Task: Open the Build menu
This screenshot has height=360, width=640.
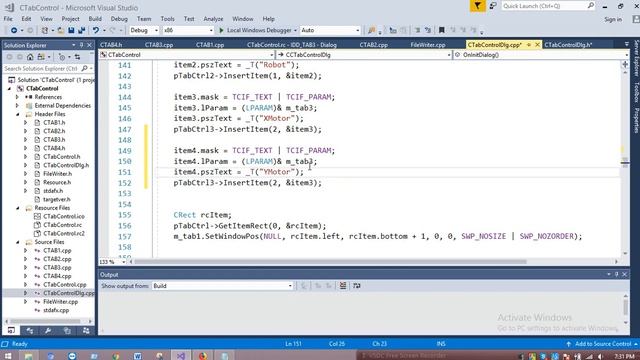Action: click(95, 19)
